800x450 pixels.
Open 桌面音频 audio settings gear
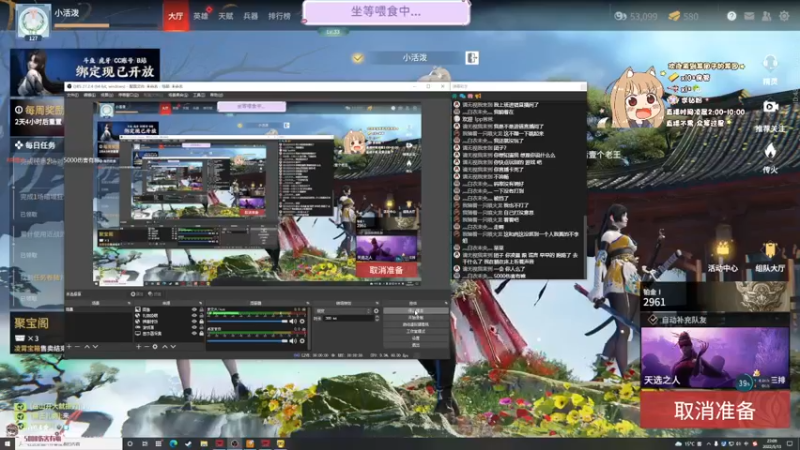pos(302,341)
